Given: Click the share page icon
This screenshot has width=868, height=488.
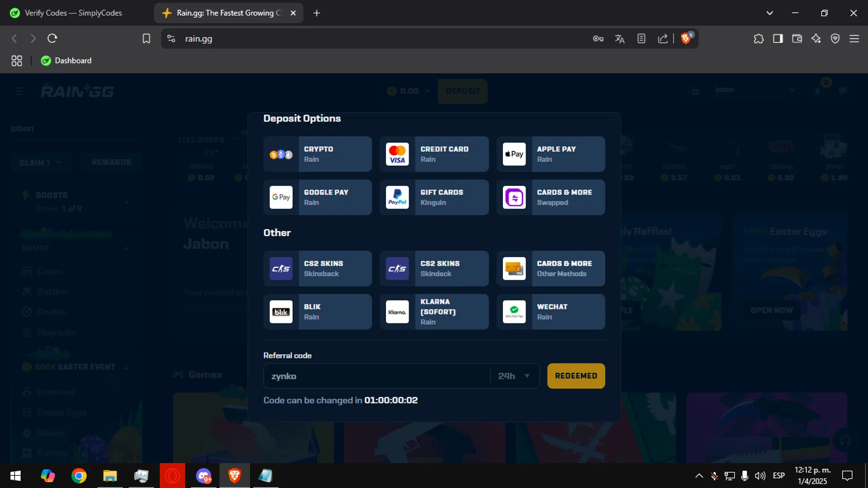Looking at the screenshot, I should click(x=663, y=38).
